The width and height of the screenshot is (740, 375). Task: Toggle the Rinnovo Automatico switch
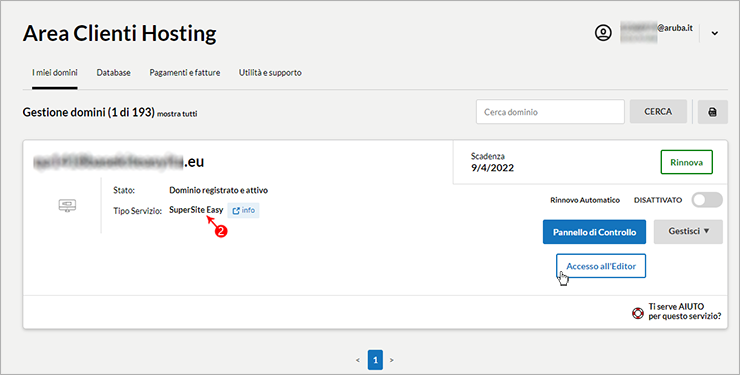pos(707,200)
